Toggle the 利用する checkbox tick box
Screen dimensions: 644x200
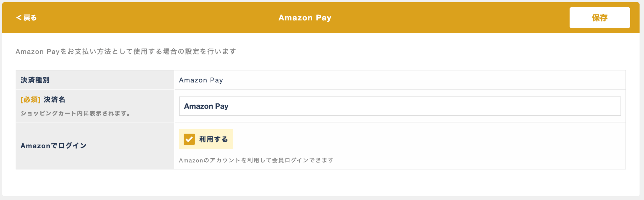189,139
